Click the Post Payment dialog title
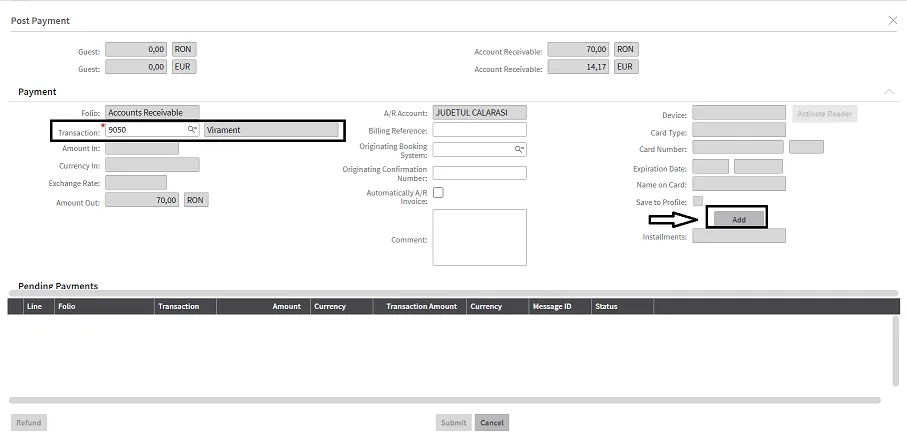The image size is (907, 432). pyautogui.click(x=40, y=21)
